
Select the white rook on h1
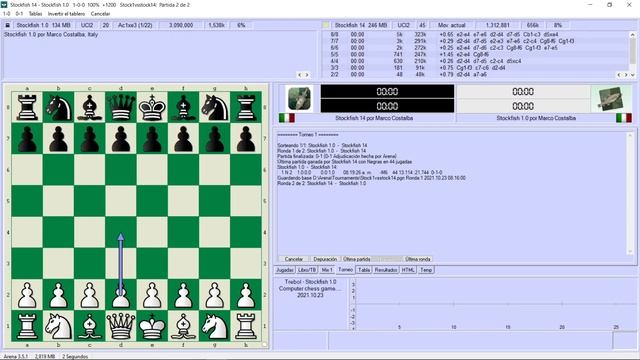246,326
